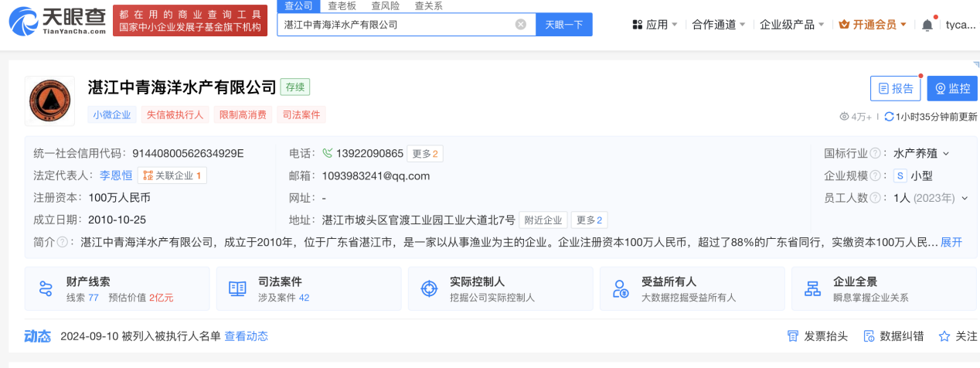Click the red promotional banner
The width and height of the screenshot is (980, 368).
[190, 21]
